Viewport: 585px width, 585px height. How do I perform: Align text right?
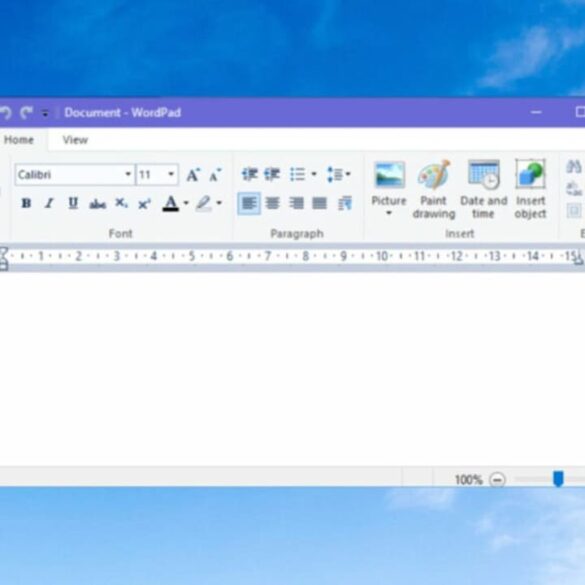click(x=296, y=203)
